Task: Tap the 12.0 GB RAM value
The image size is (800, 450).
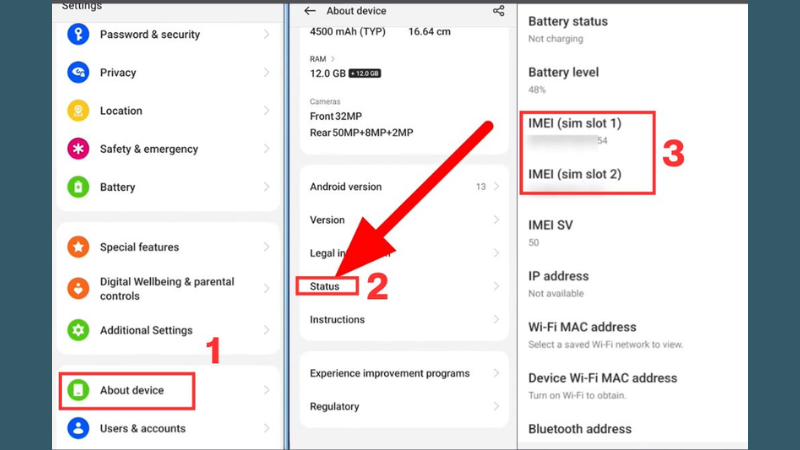Action: pos(328,73)
